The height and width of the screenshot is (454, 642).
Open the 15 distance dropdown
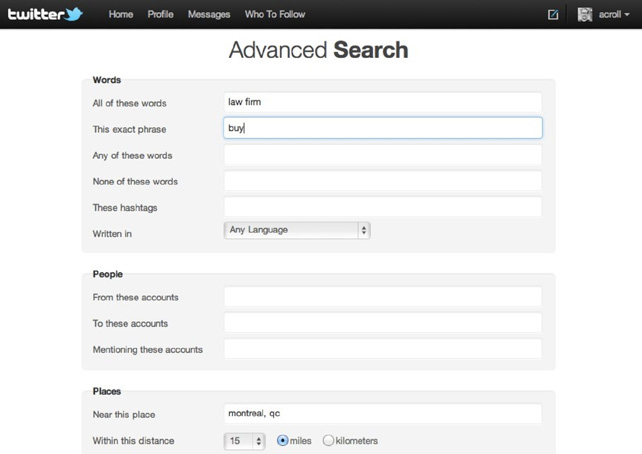(245, 441)
